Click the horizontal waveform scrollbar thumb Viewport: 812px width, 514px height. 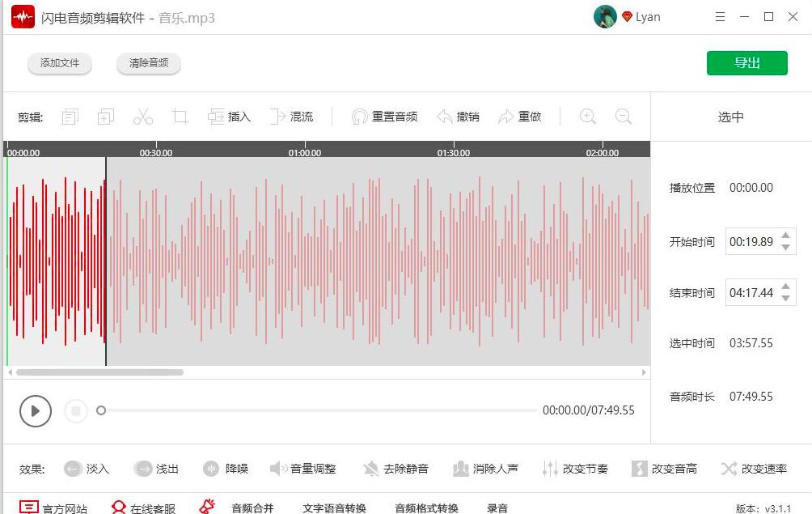pyautogui.click(x=100, y=372)
